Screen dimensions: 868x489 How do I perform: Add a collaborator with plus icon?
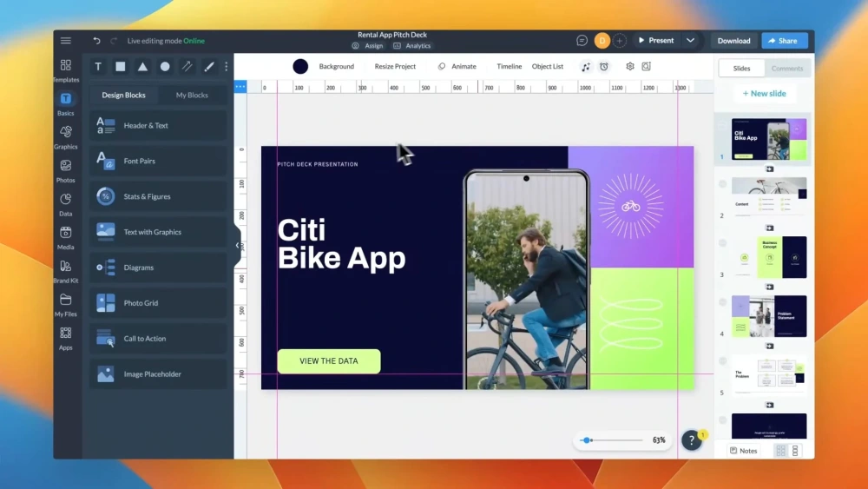tap(620, 41)
